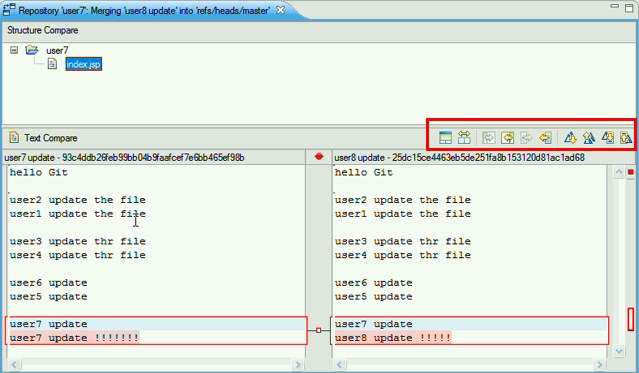639x373 pixels.
Task: Maximize the editor pane
Action: [629, 7]
